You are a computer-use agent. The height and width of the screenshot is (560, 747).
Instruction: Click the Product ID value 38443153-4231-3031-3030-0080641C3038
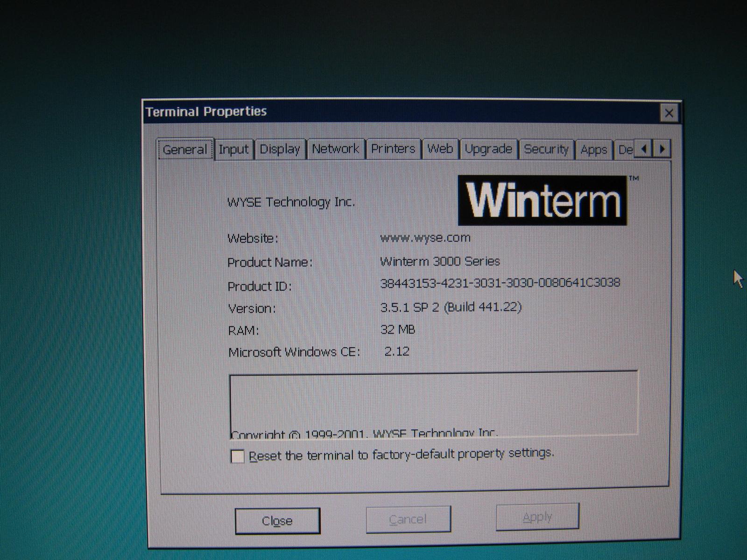click(500, 283)
